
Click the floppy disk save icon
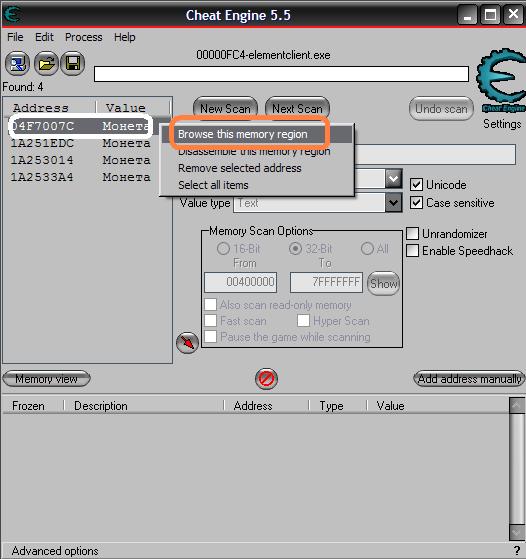[x=73, y=64]
